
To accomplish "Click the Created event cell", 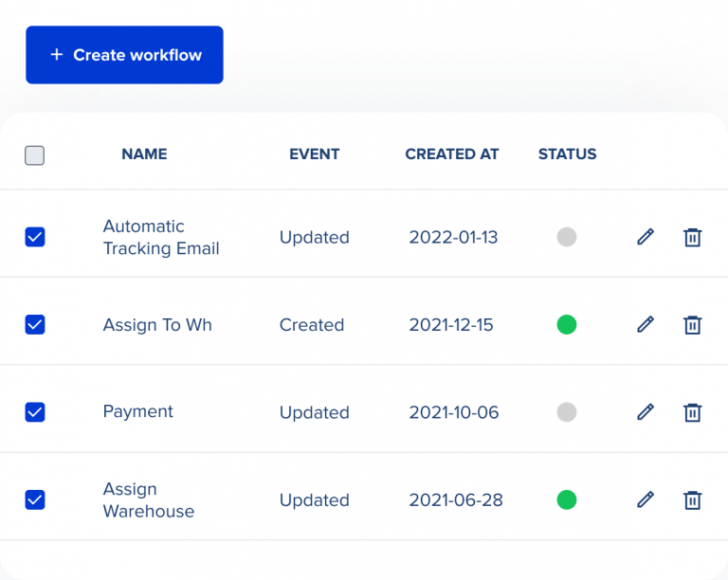I will tap(312, 325).
